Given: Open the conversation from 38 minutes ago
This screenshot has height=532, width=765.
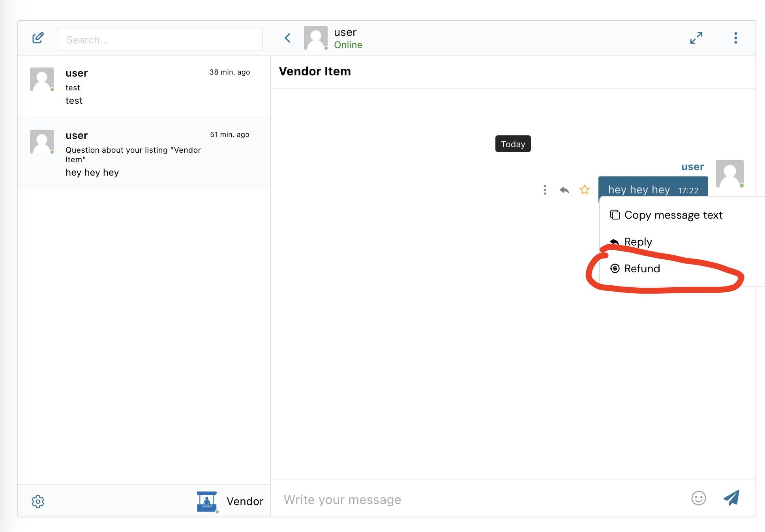Looking at the screenshot, I should tap(144, 86).
